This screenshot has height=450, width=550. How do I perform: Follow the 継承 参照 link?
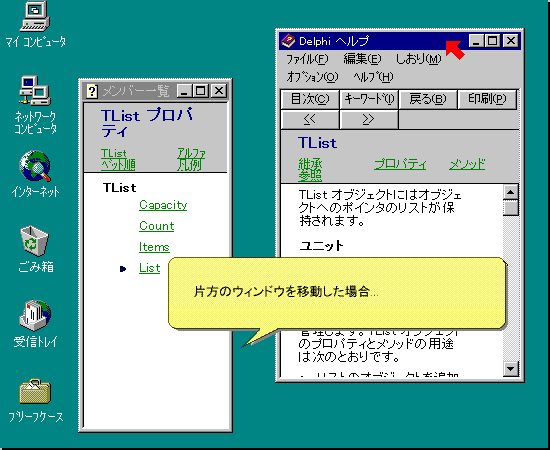pyautogui.click(x=310, y=170)
